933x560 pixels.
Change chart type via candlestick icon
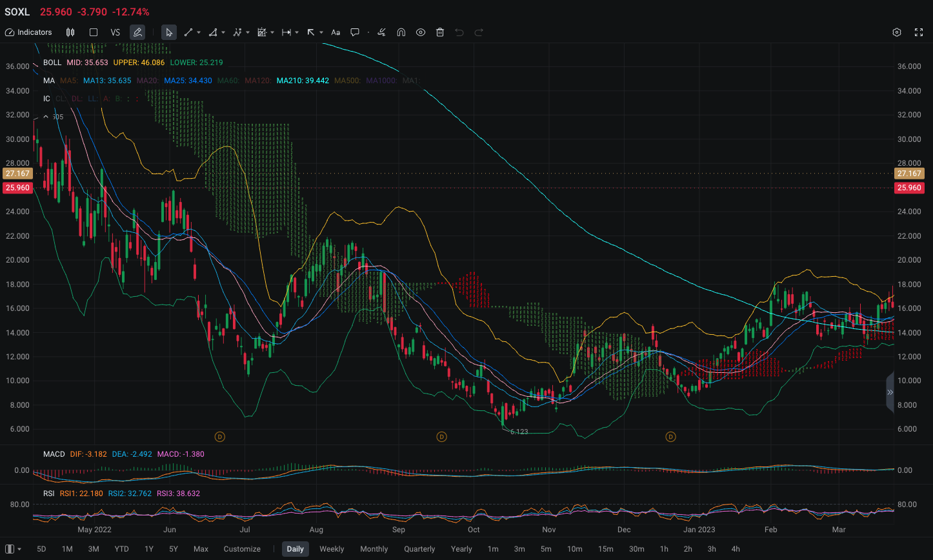(70, 32)
